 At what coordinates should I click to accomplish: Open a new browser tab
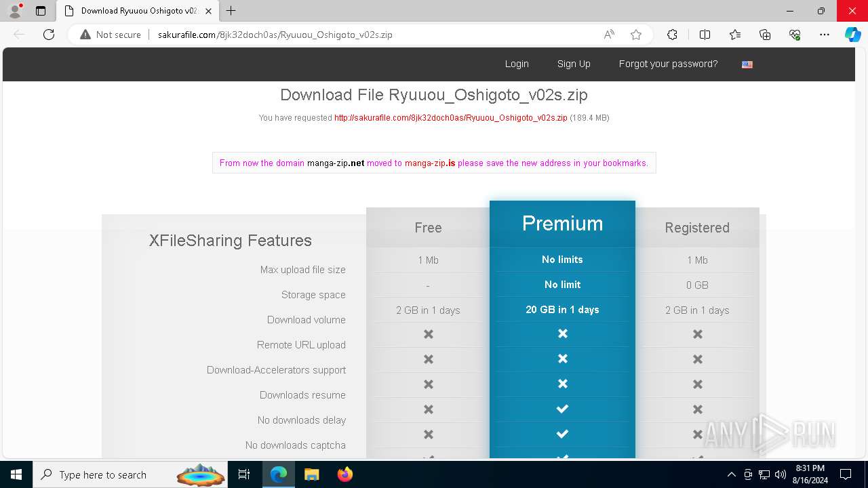click(x=231, y=11)
